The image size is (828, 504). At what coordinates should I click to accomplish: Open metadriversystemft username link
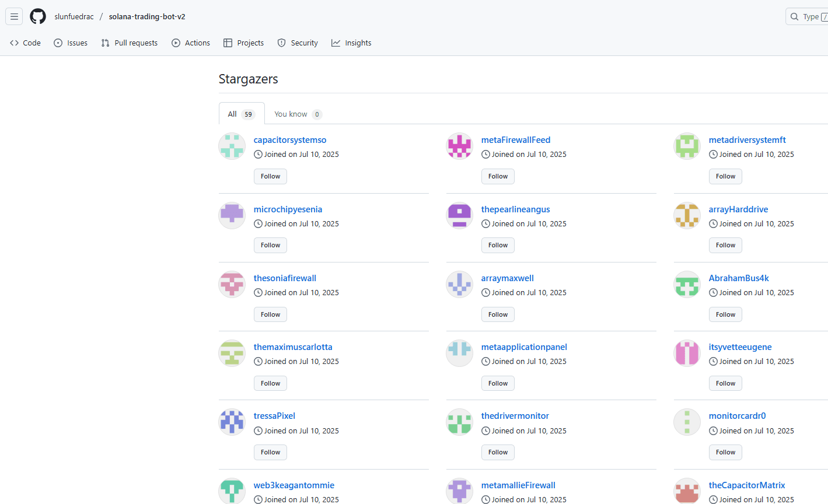747,140
